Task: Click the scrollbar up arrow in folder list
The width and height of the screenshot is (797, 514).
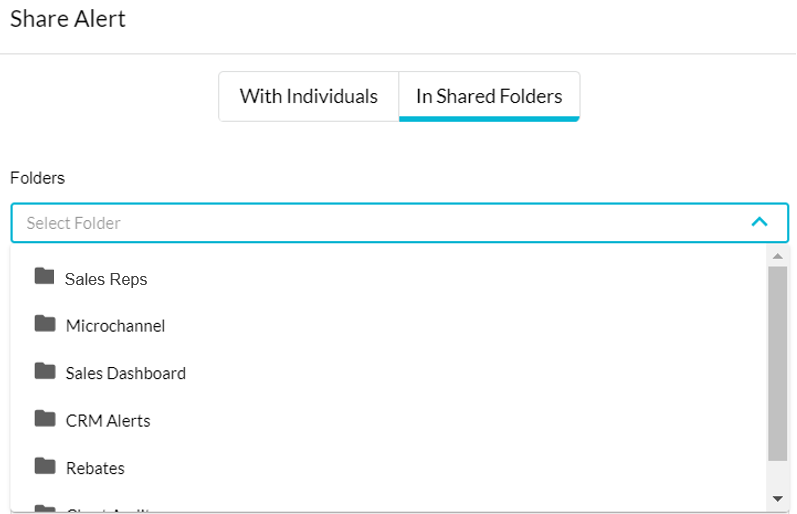Action: tap(778, 256)
